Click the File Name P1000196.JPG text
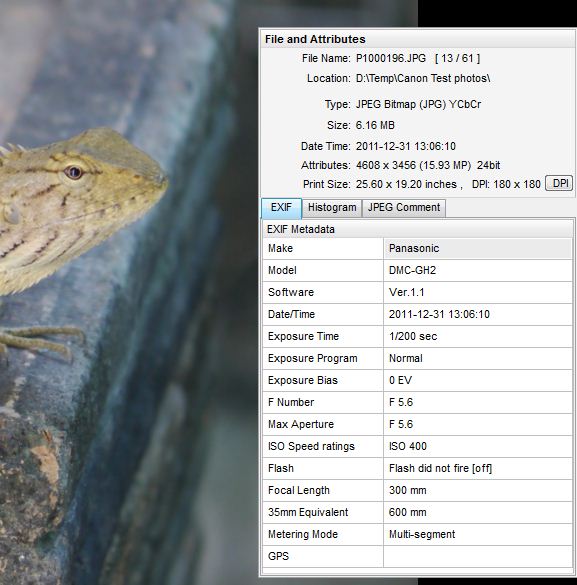This screenshot has width=577, height=585. pyautogui.click(x=391, y=59)
